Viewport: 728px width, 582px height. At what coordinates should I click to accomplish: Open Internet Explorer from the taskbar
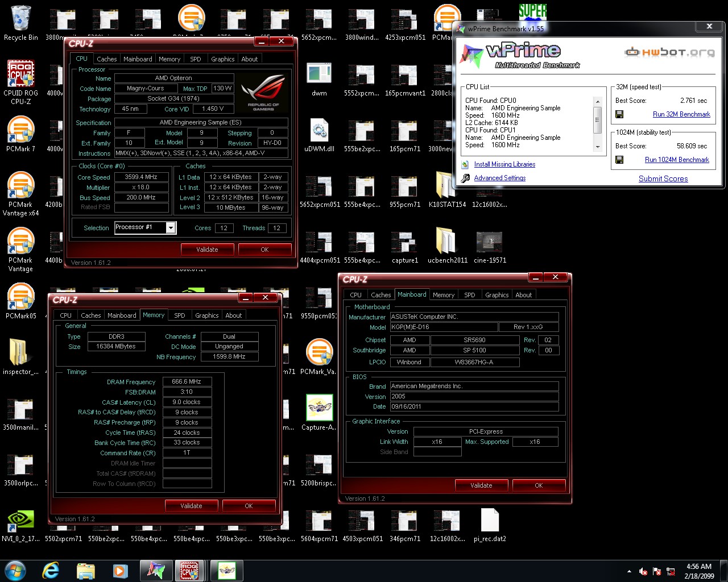pos(51,570)
